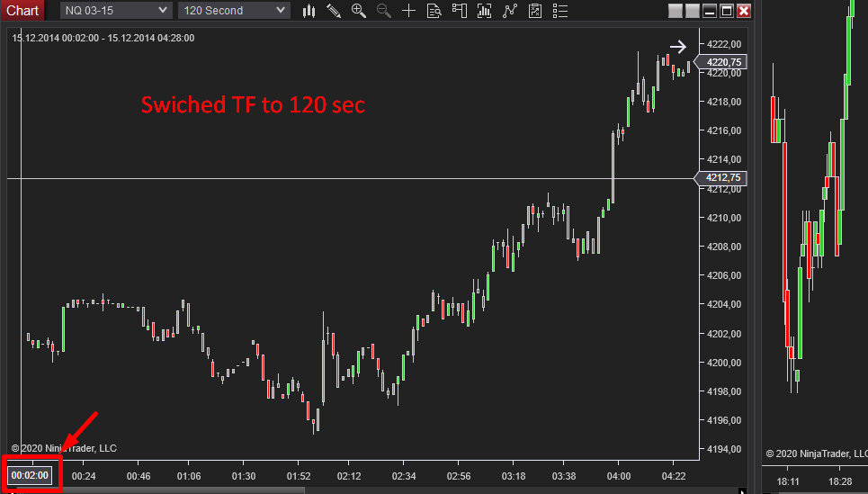Viewport: 868px width, 494px height.
Task: Click the 4202,00 price axis label
Action: click(x=724, y=334)
